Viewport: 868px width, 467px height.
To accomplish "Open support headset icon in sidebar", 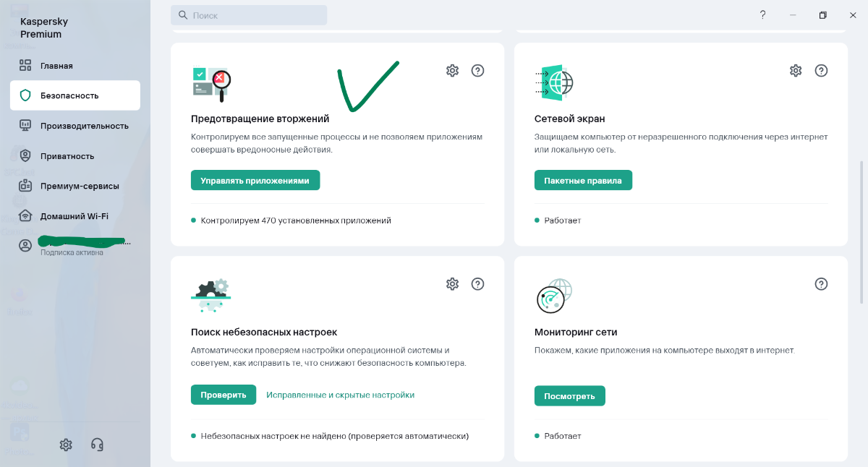I will 97,445.
